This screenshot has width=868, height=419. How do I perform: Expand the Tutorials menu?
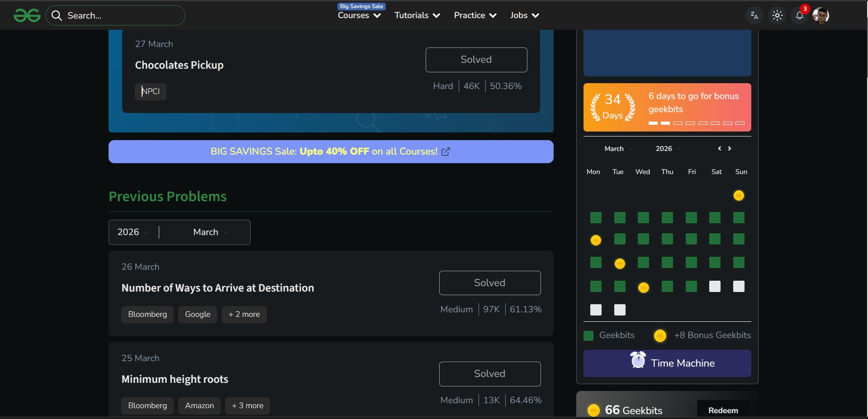click(417, 15)
